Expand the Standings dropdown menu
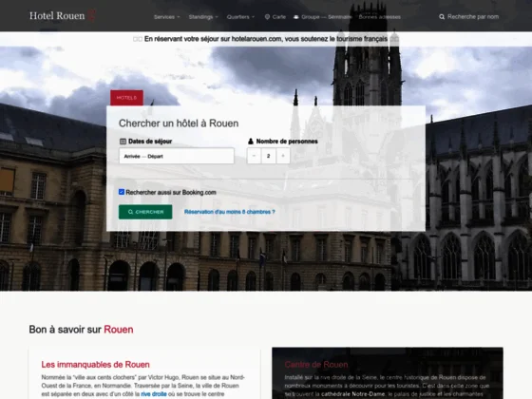532x399 pixels. click(x=203, y=17)
